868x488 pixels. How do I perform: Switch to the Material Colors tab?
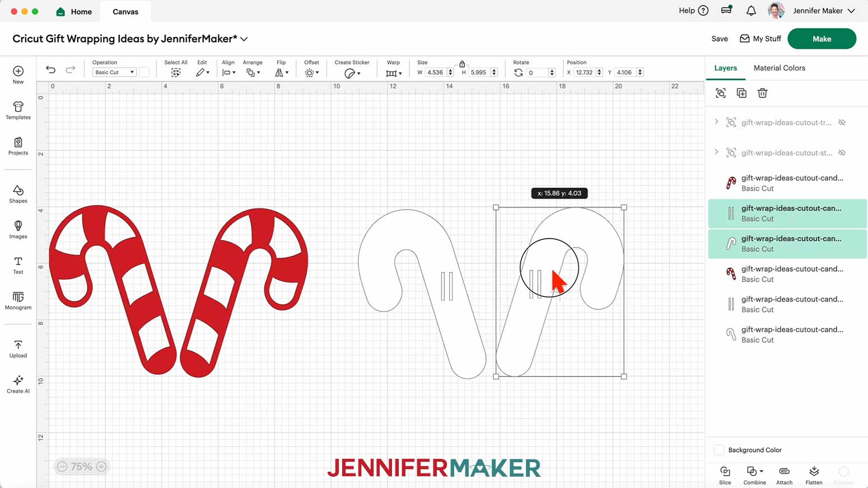coord(780,68)
